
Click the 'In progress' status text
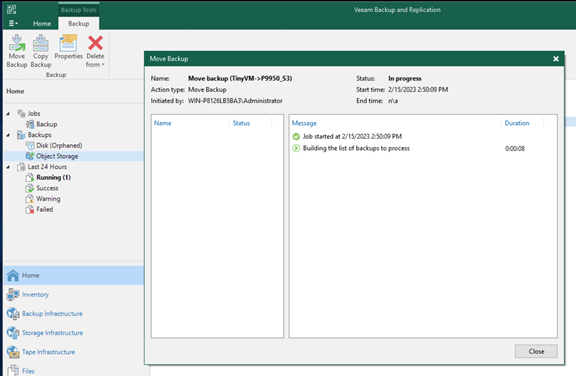[405, 79]
